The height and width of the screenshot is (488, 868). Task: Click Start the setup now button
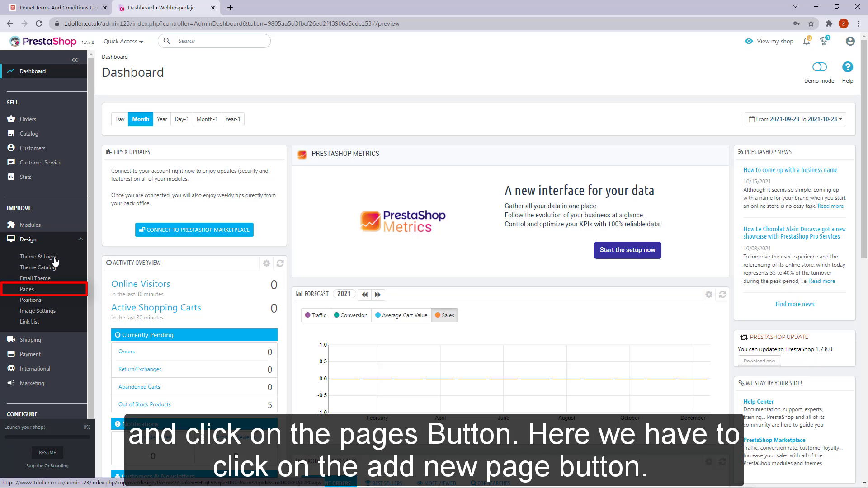click(x=627, y=250)
